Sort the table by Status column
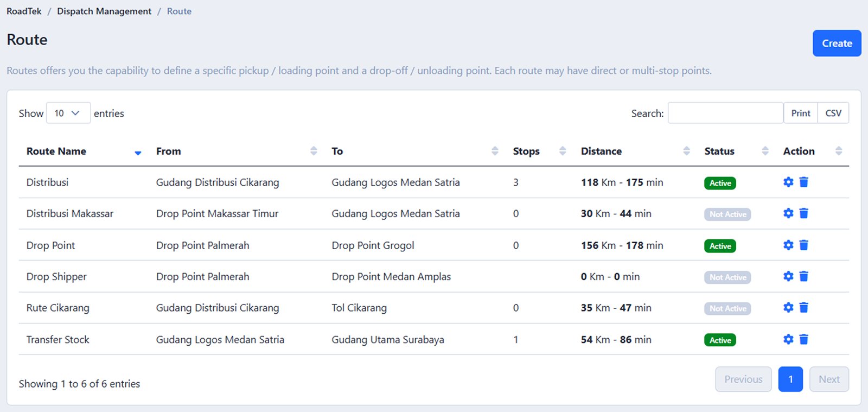 719,151
